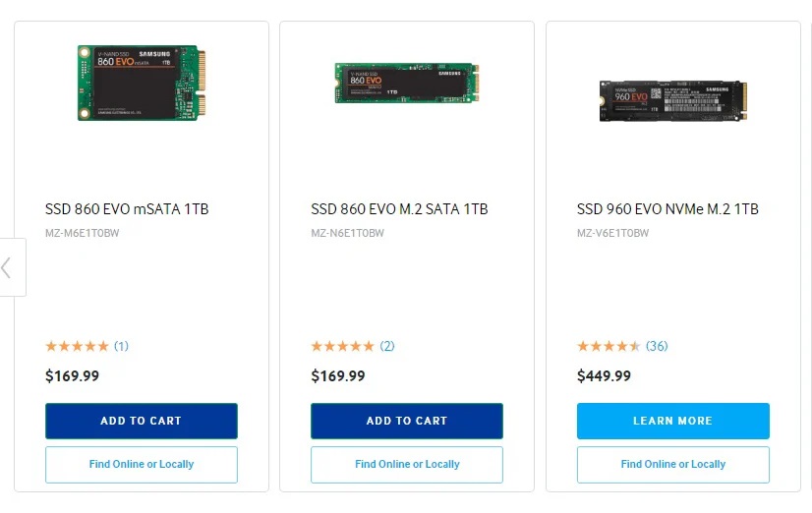Add SSD 860 EVO M.2 SATA to cart
Screen dimensions: 812x513
coord(407,421)
